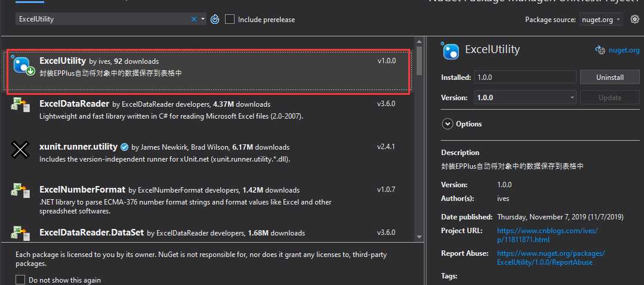Viewport: 644px width, 285px height.
Task: Open the Report Abuse nuget.org link
Action: click(x=551, y=258)
